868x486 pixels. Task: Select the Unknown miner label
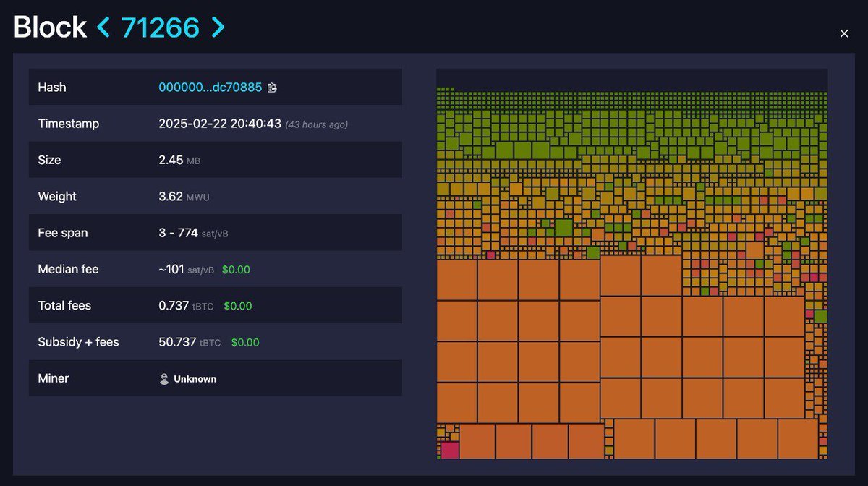pos(195,379)
